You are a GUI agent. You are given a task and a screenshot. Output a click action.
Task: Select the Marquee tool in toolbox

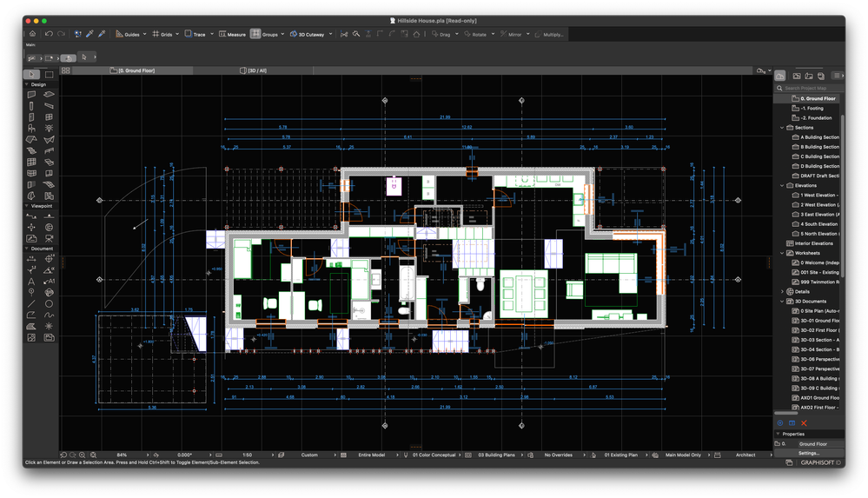click(50, 75)
